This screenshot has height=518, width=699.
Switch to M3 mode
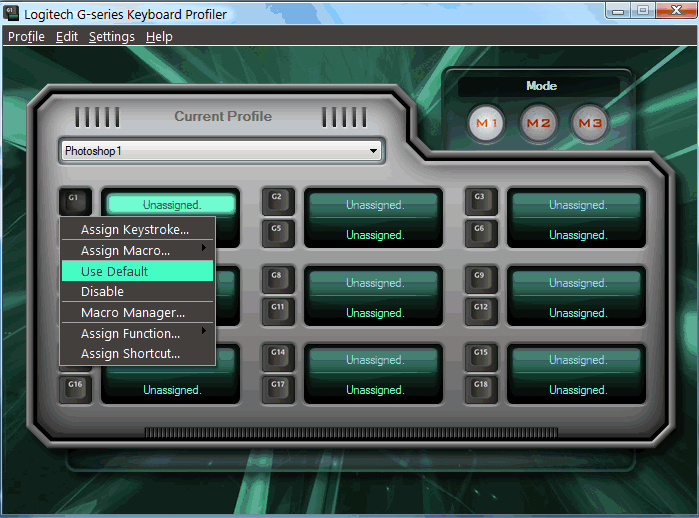point(590,123)
